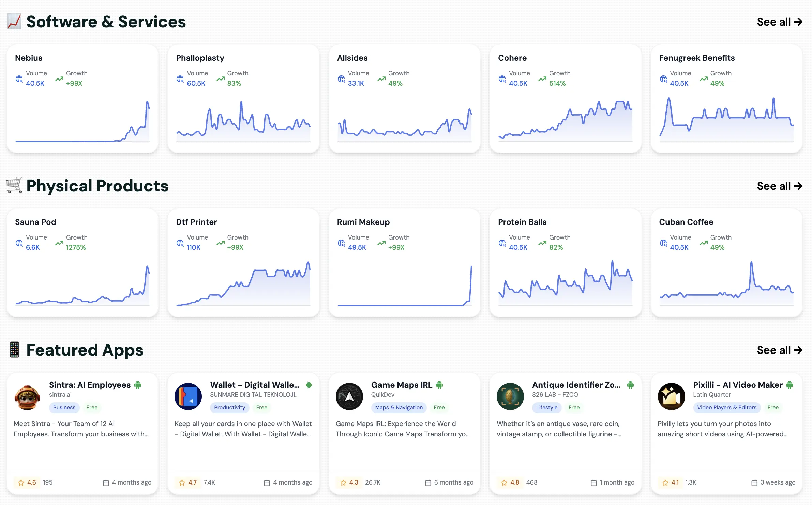
Task: Click the sintra.ai developer link
Action: pyautogui.click(x=61, y=395)
